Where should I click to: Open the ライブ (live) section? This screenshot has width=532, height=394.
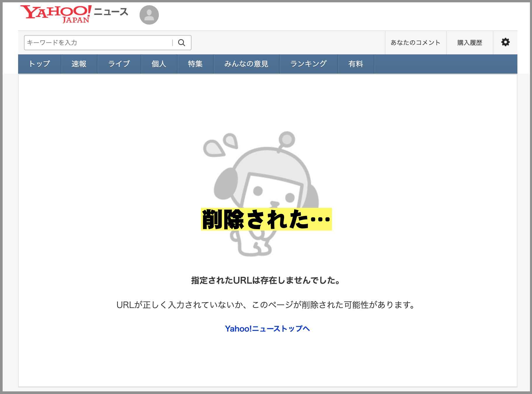tap(119, 64)
